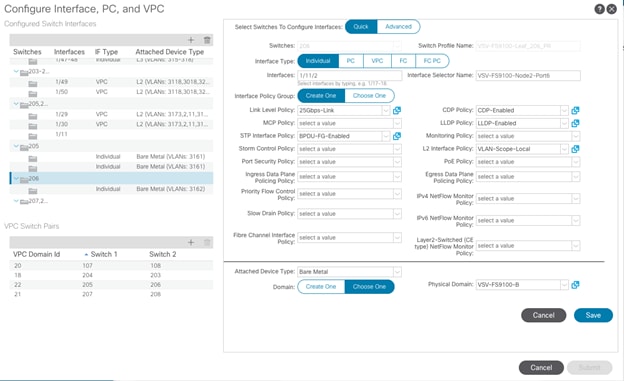Select folder icon for interface 1/30
624x381 pixels.
[33, 126]
